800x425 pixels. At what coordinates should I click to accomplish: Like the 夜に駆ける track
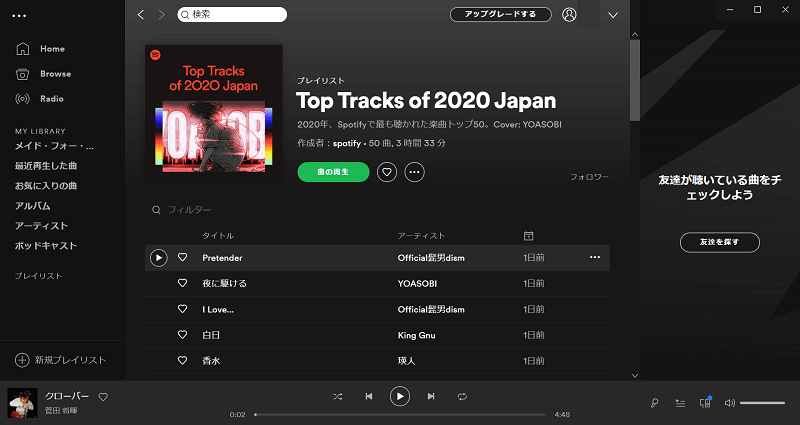182,283
